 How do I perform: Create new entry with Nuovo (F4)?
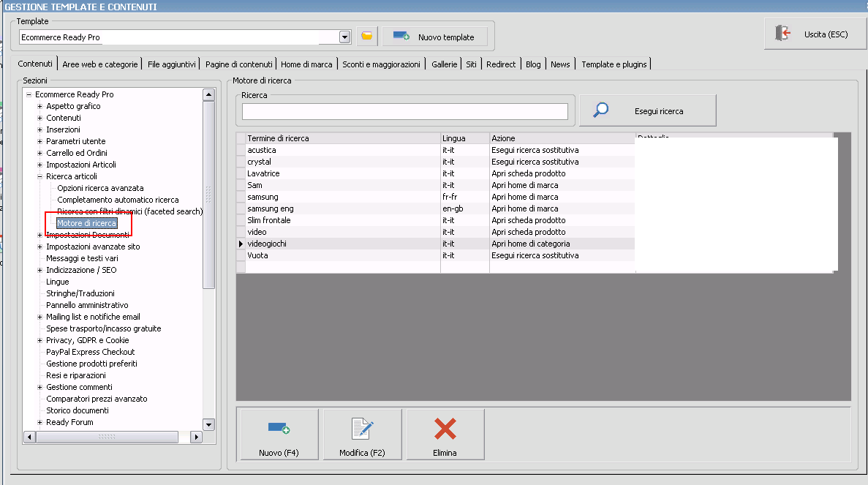(279, 435)
